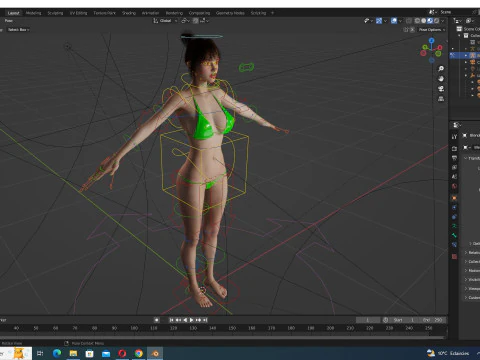Image resolution: width=480 pixels, height=360 pixels.
Task: Switch to solid viewport shading
Action: pos(423,21)
